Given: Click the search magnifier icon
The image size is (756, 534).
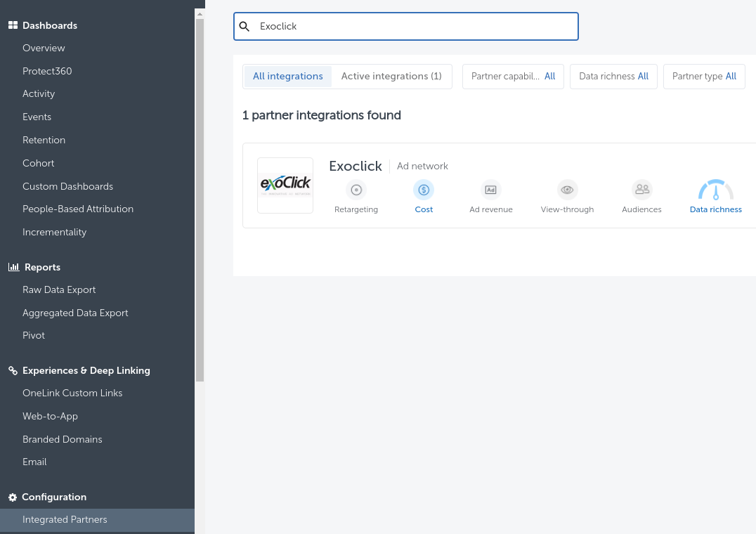Looking at the screenshot, I should [x=245, y=27].
